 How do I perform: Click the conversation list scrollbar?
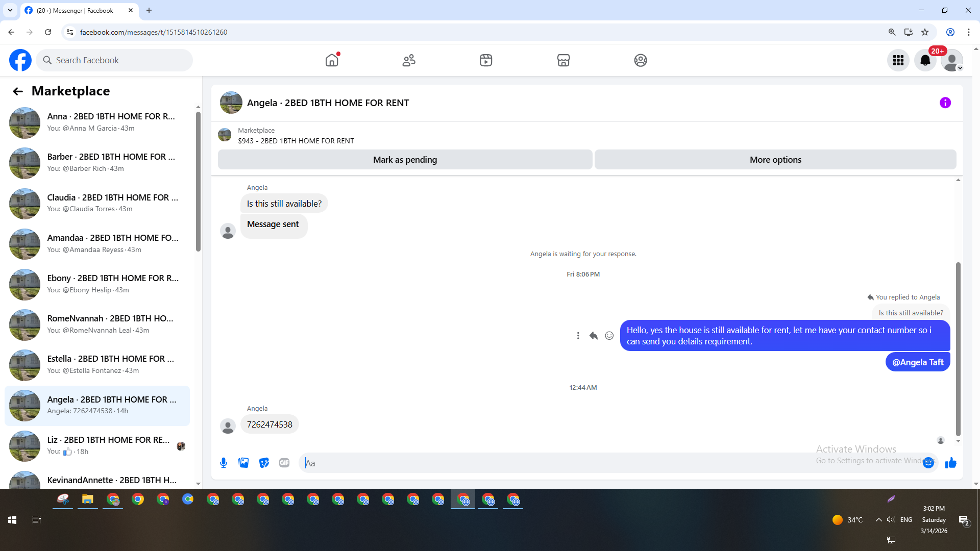click(198, 181)
